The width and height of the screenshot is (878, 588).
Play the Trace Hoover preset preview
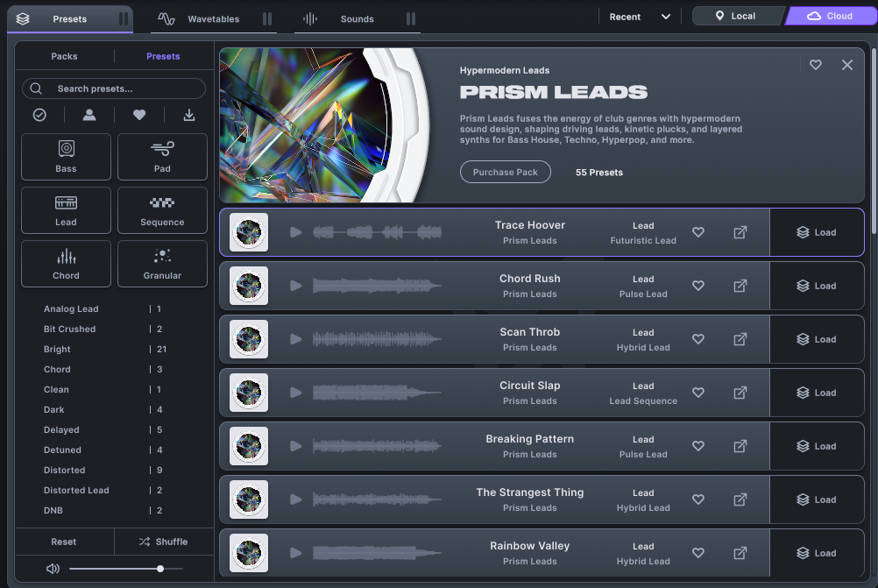point(295,232)
